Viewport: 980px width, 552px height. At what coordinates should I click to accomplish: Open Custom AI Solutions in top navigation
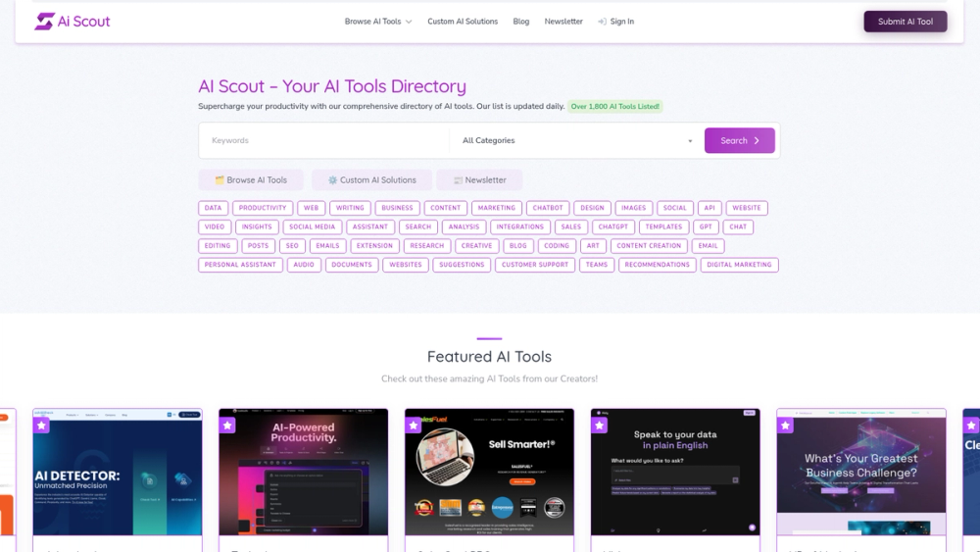pos(463,22)
